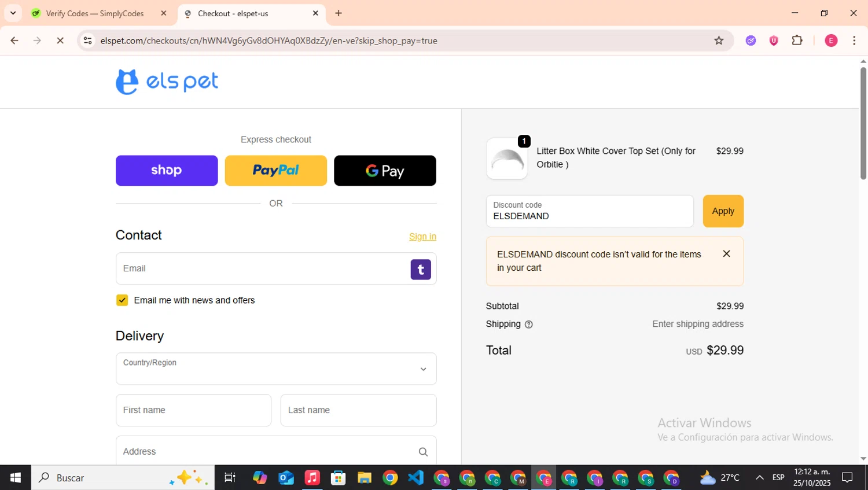Click the purple autofill icon in Email field
Screen dimensions: 868x490
tap(421, 270)
